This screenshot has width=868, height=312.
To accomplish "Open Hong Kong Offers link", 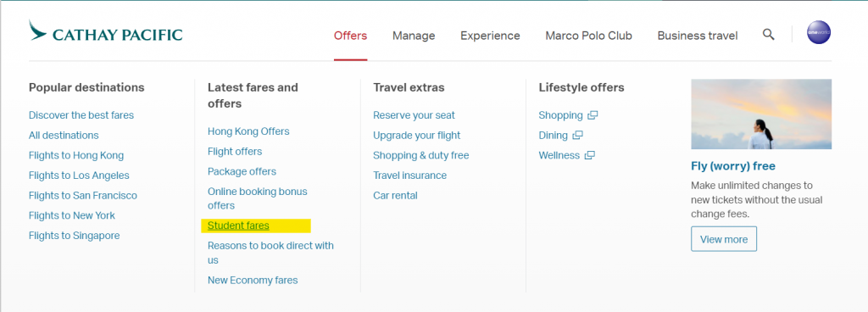I will tap(248, 131).
